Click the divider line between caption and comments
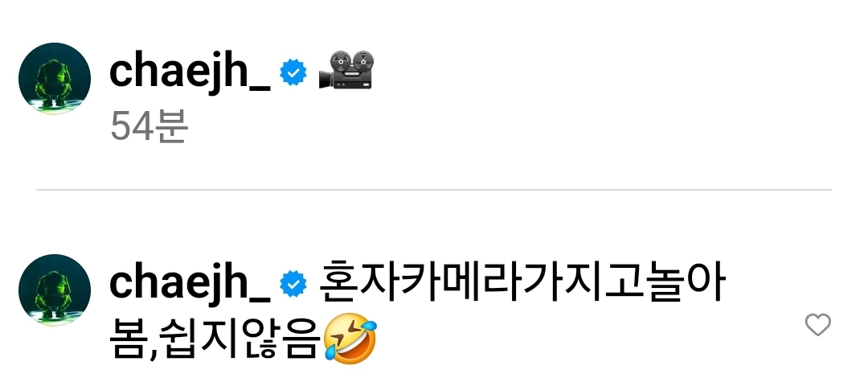This screenshot has width=868, height=374. click(x=434, y=190)
